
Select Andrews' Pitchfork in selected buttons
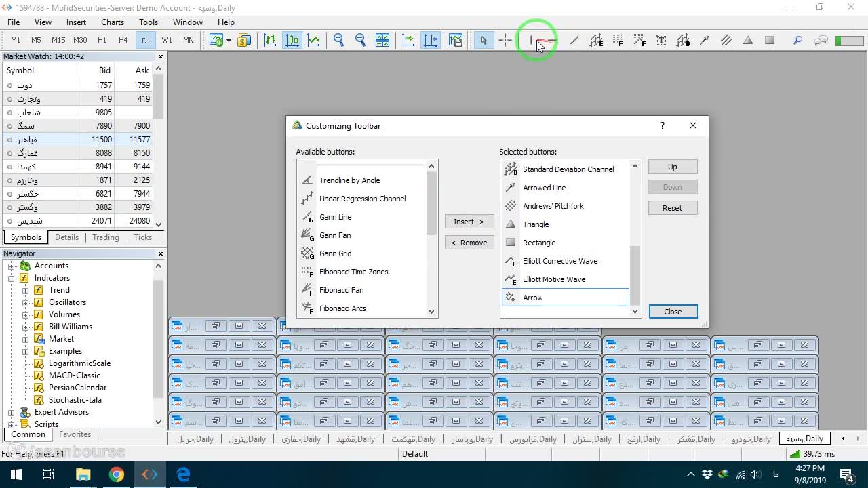(553, 206)
